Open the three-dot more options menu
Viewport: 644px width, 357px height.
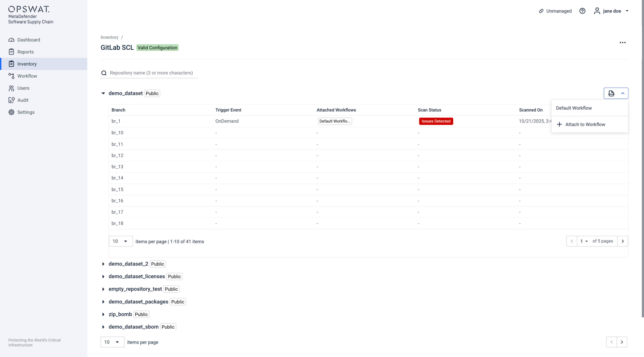622,43
